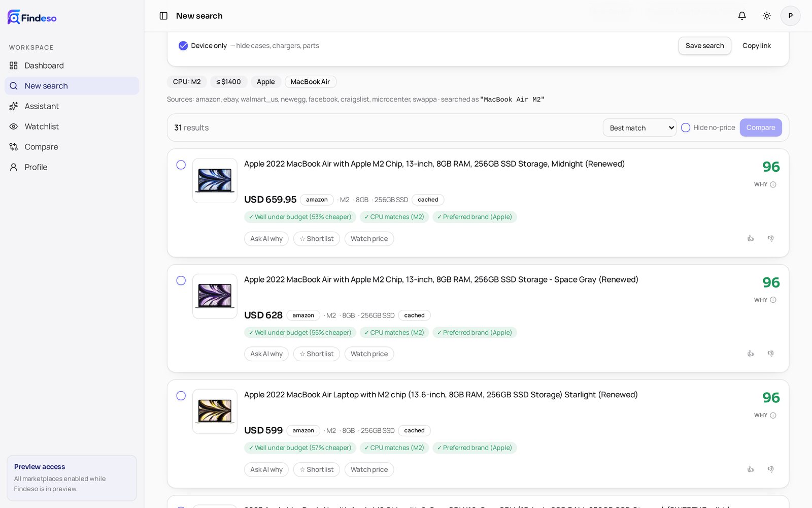The width and height of the screenshot is (812, 508).
Task: Thumbs up the Midnight MacBook result
Action: pyautogui.click(x=751, y=238)
